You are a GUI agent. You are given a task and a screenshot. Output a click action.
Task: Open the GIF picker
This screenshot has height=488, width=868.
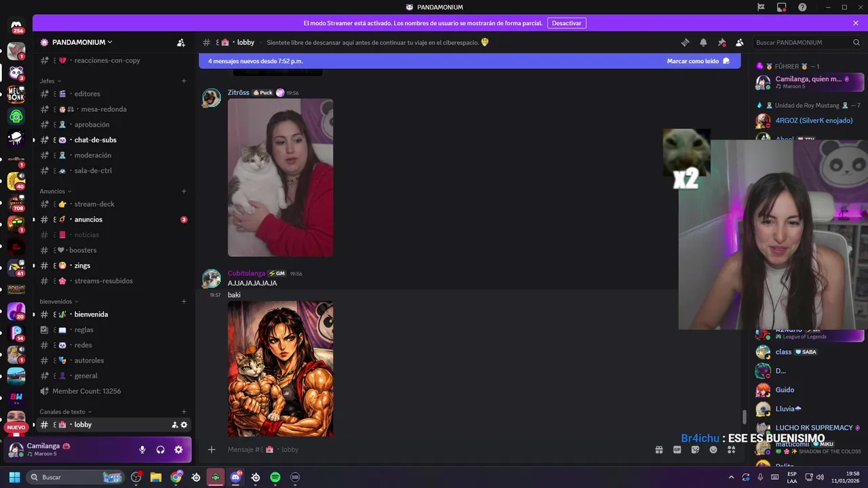(x=677, y=449)
